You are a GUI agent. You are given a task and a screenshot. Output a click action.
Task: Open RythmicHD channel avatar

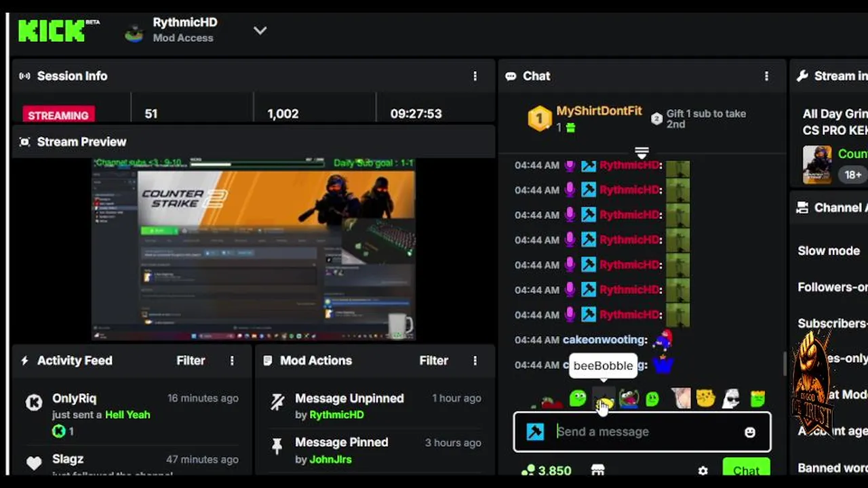click(x=134, y=33)
